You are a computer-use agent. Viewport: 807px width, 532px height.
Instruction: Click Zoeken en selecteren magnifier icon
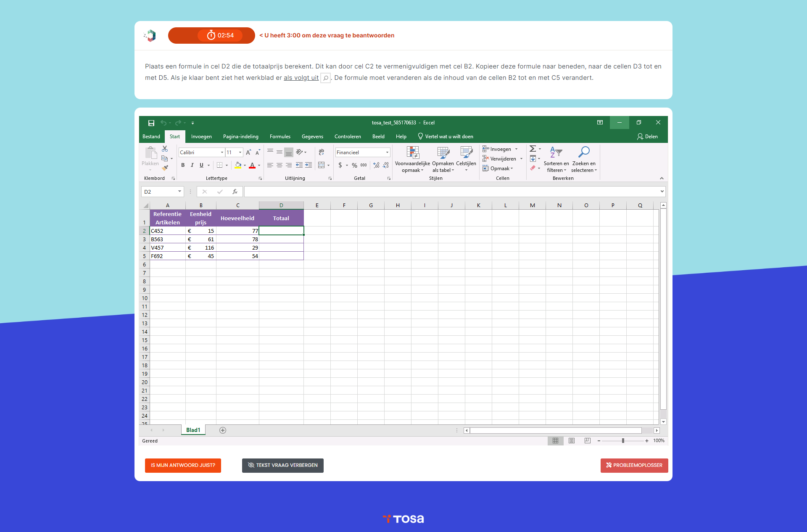click(x=584, y=152)
